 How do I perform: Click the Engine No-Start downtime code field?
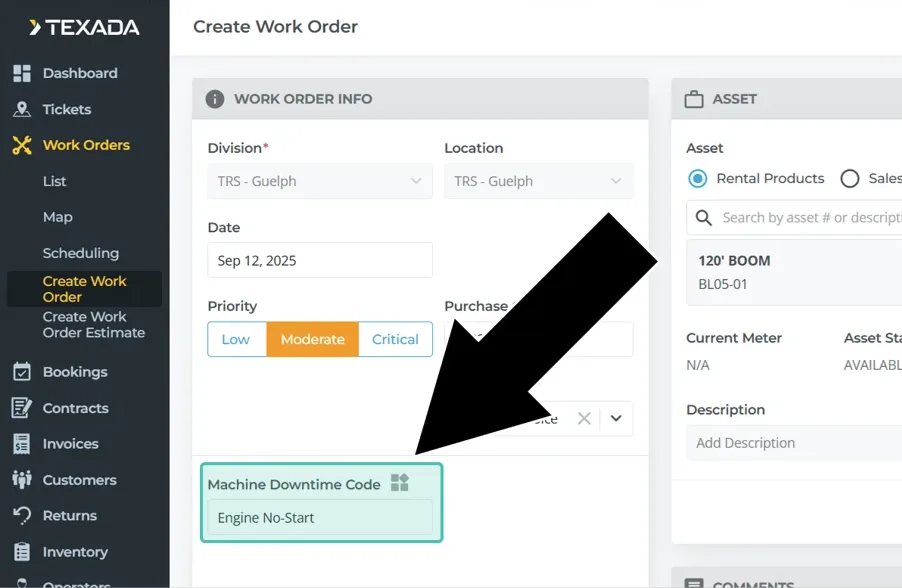pos(320,518)
